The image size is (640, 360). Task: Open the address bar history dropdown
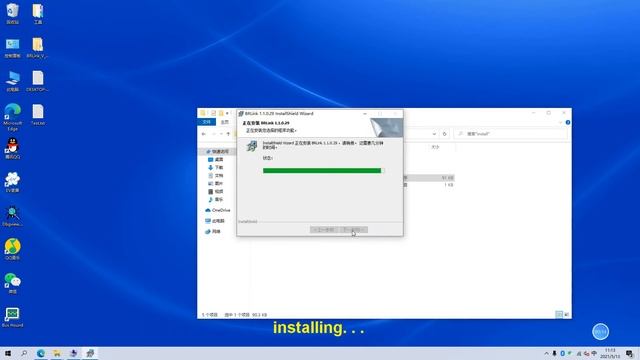coord(434,134)
